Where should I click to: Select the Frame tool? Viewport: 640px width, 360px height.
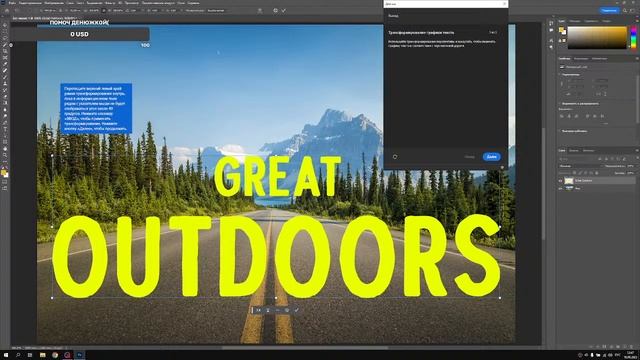pyautogui.click(x=5, y=58)
